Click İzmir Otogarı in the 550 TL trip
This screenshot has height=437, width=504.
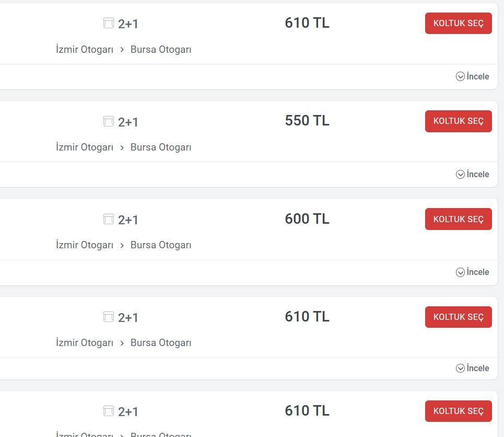85,147
